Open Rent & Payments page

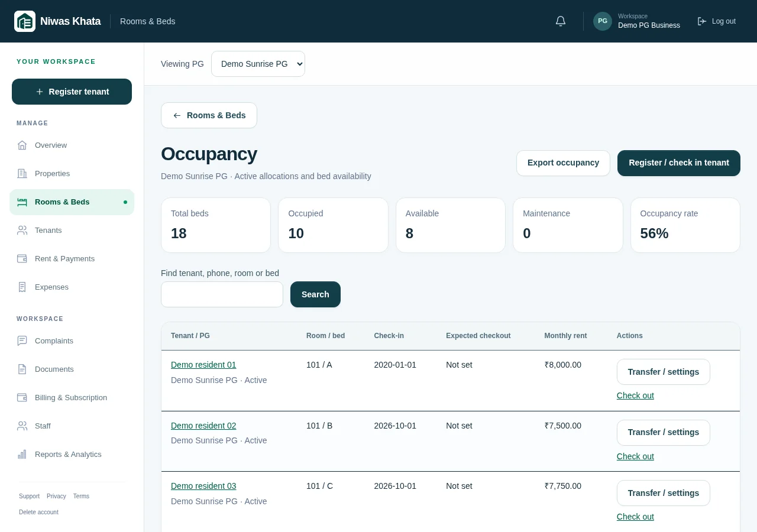(x=72, y=258)
